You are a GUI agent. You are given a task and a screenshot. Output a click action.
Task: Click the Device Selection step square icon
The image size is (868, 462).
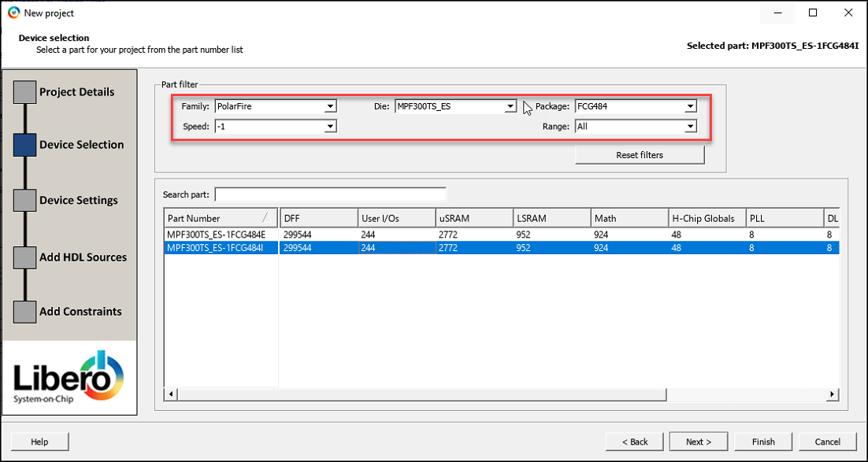click(x=25, y=145)
